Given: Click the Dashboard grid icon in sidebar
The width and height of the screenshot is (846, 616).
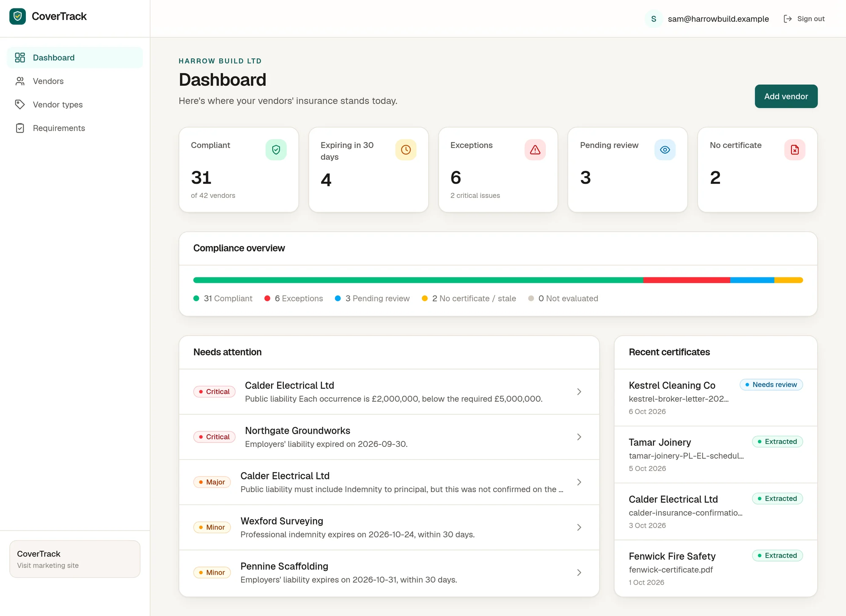Looking at the screenshot, I should [20, 57].
